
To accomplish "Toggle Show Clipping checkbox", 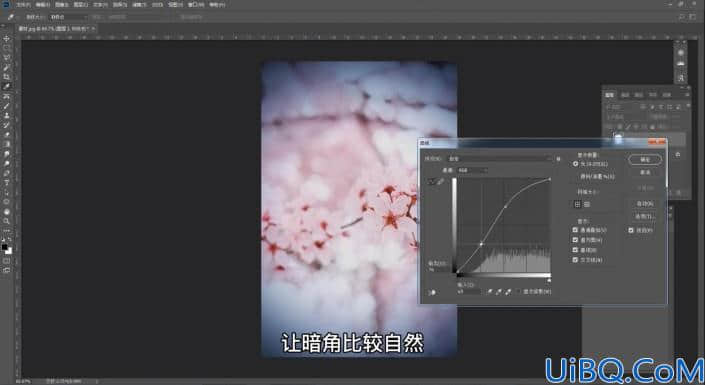I will [x=518, y=291].
